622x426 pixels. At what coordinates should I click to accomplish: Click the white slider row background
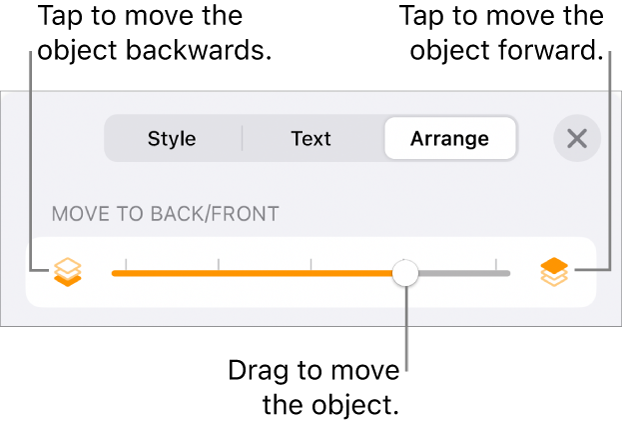click(x=310, y=294)
